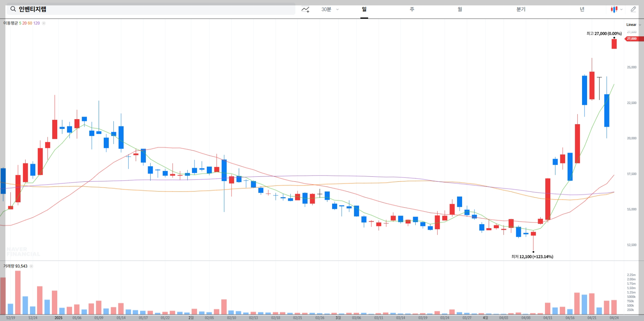Click the 2025 year axis label
The image size is (644, 321).
pos(58,318)
